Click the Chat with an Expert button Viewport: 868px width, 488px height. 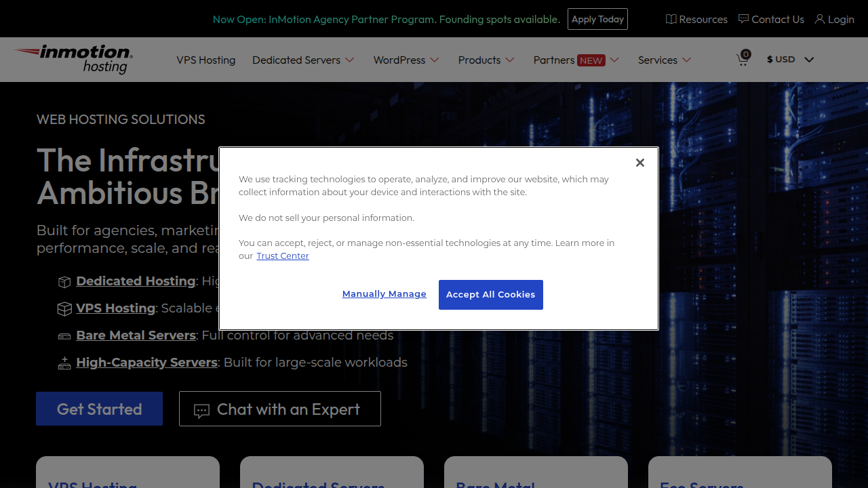[280, 409]
